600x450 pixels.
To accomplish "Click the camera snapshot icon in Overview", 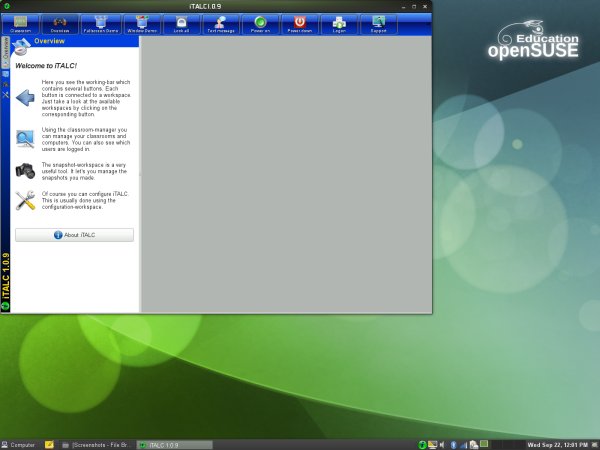I will click(25, 171).
